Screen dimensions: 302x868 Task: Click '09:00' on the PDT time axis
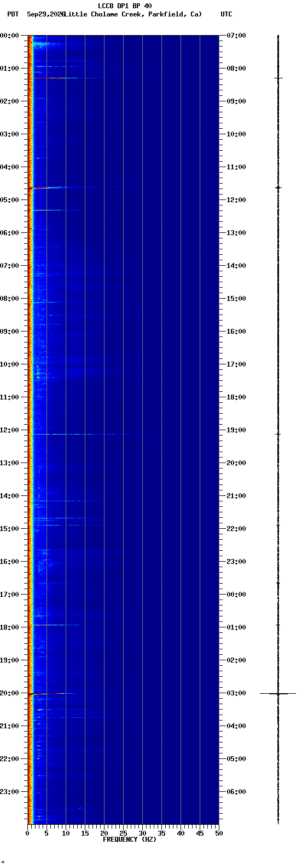coord(10,332)
